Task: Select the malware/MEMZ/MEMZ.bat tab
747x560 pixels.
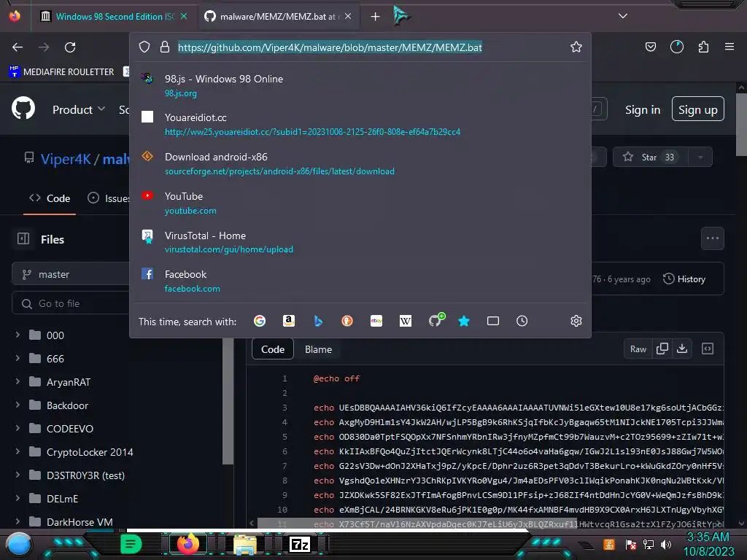Action: coord(278,16)
